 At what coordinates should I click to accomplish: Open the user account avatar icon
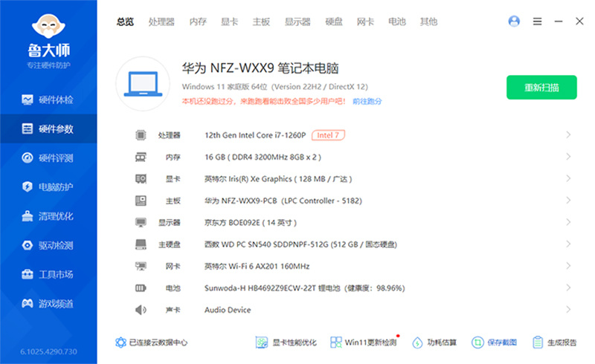pyautogui.click(x=514, y=22)
